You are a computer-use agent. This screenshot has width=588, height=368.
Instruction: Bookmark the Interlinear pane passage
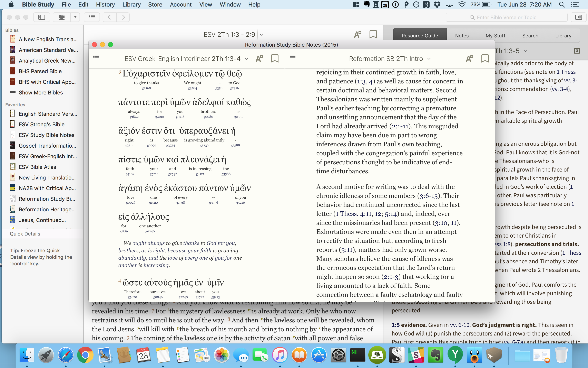click(275, 58)
